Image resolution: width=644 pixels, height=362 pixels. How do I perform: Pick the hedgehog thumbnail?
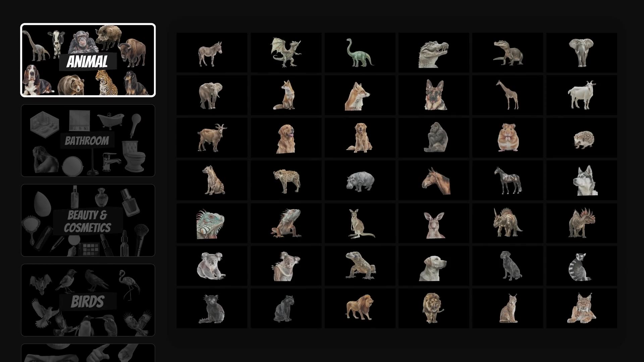pyautogui.click(x=582, y=138)
